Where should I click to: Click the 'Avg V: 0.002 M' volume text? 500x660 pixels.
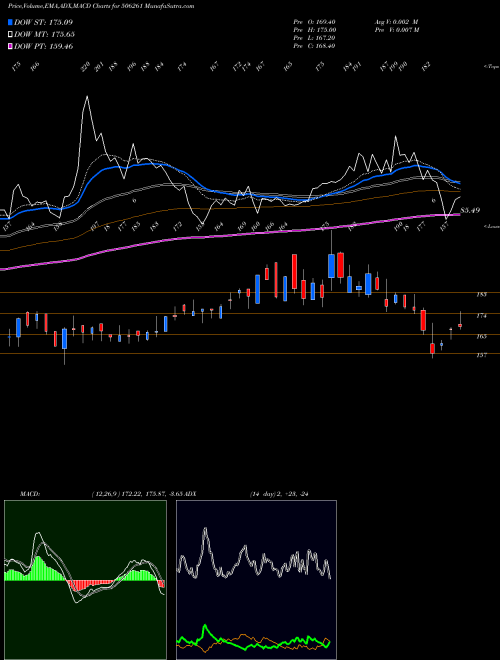(x=396, y=22)
